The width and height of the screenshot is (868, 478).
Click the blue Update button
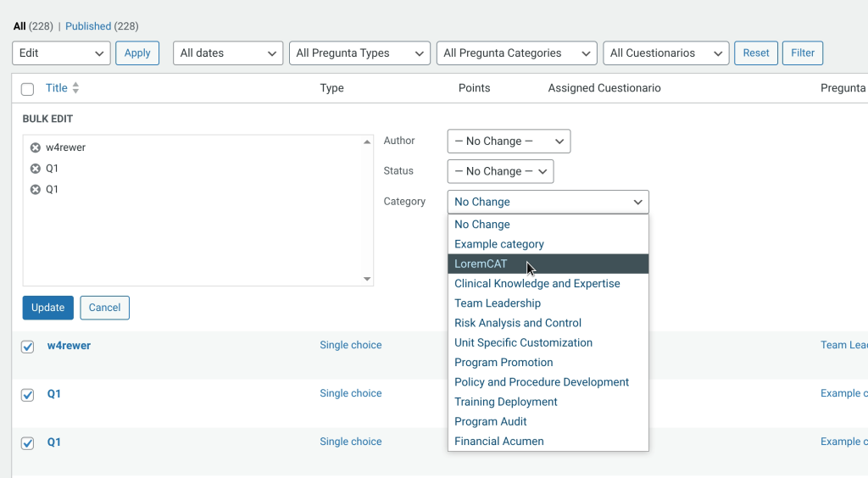[47, 308]
